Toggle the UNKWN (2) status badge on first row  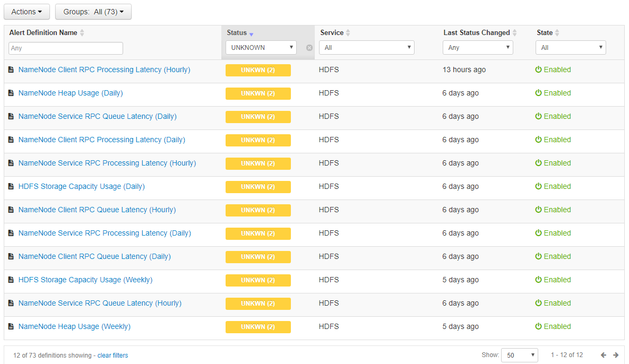258,70
